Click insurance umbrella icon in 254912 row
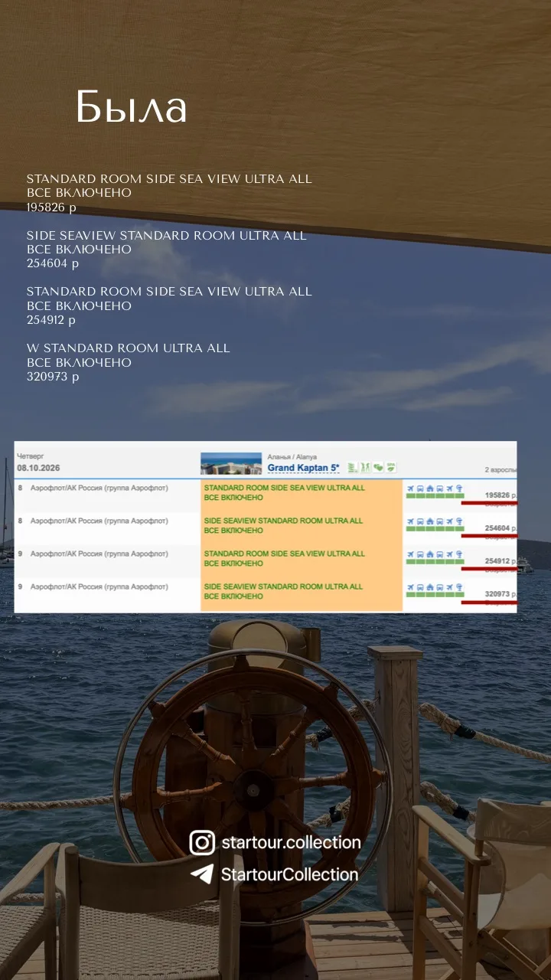 point(459,554)
